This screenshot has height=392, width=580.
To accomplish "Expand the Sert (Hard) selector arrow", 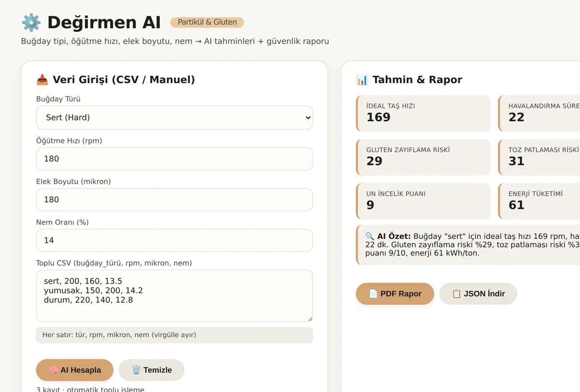I will pos(308,117).
